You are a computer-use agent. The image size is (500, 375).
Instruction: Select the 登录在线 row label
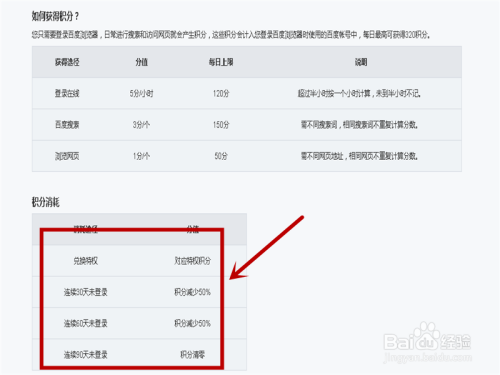pyautogui.click(x=67, y=93)
